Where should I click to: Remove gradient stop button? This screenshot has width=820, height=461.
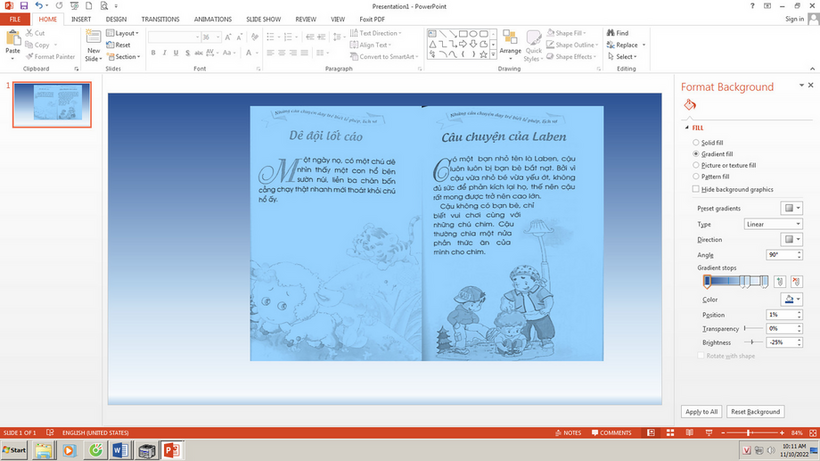(796, 282)
